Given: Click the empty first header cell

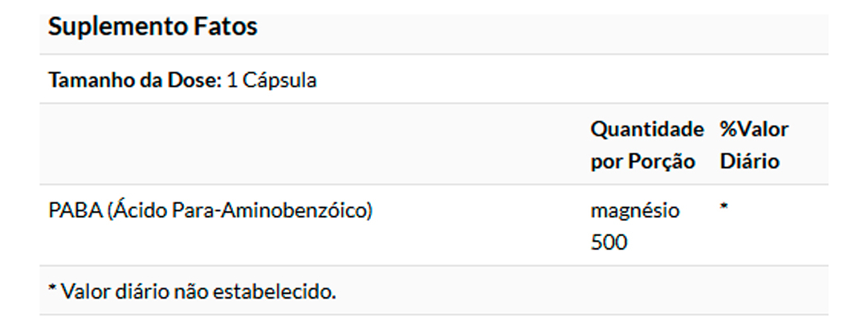Looking at the screenshot, I should [x=313, y=145].
